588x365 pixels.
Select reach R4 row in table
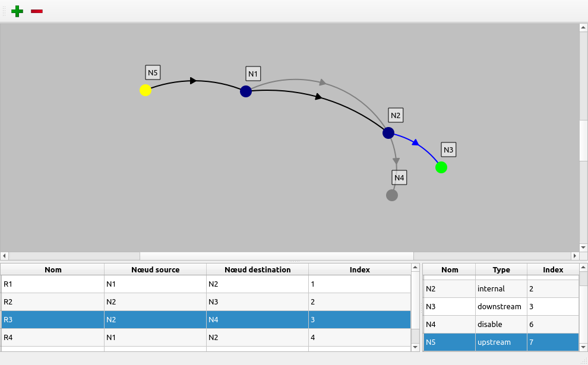[53, 338]
